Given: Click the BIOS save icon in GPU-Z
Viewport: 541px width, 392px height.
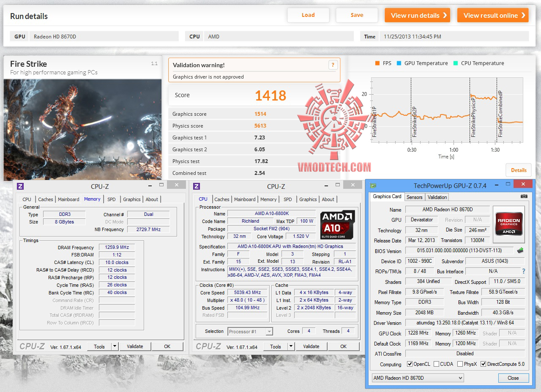Looking at the screenshot, I should (x=520, y=250).
